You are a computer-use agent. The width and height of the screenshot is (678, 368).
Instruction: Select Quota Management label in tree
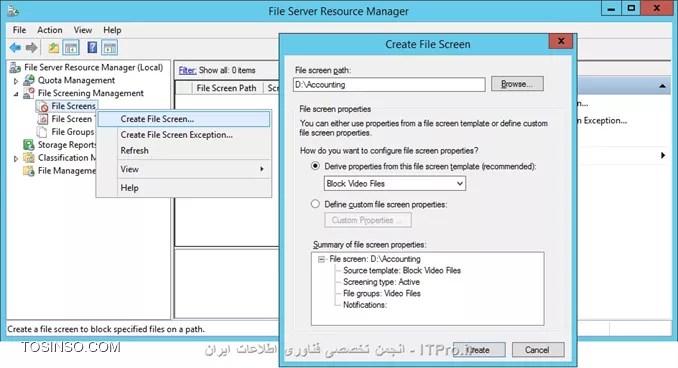click(x=76, y=80)
